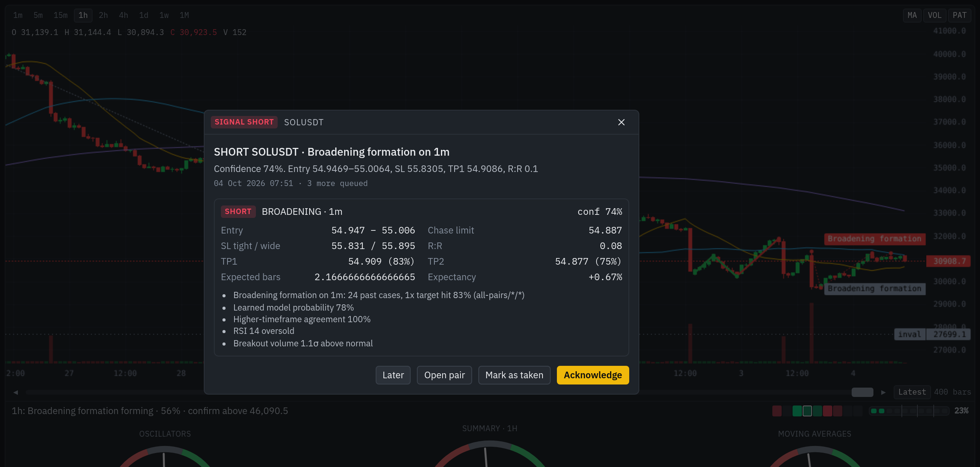
Task: Click the conf 74% value
Action: coord(600,212)
